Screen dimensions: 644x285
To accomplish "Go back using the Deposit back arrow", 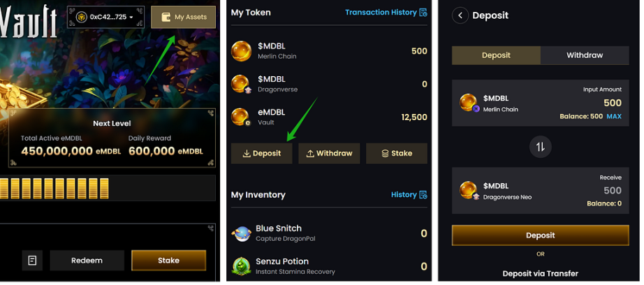I will pos(460,15).
